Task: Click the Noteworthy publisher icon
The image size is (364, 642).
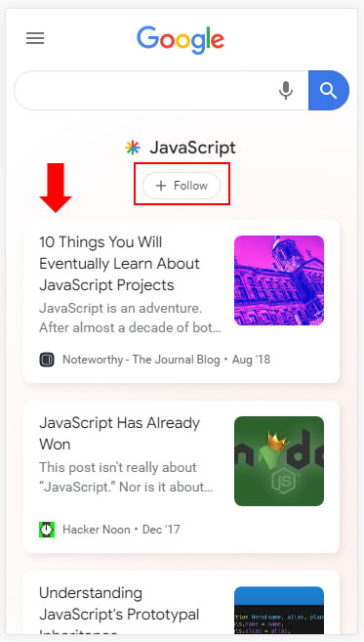Action: (47, 360)
